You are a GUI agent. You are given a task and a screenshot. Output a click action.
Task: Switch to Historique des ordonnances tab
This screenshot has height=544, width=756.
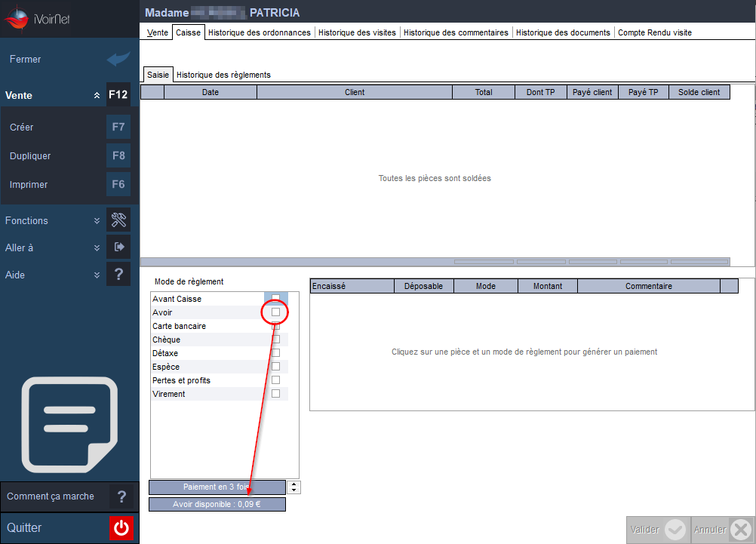coord(260,32)
